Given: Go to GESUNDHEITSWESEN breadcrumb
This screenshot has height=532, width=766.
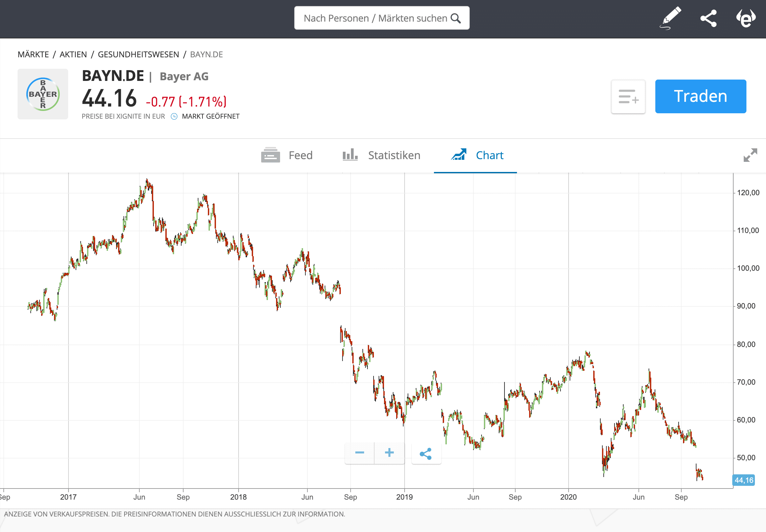Looking at the screenshot, I should pos(138,55).
